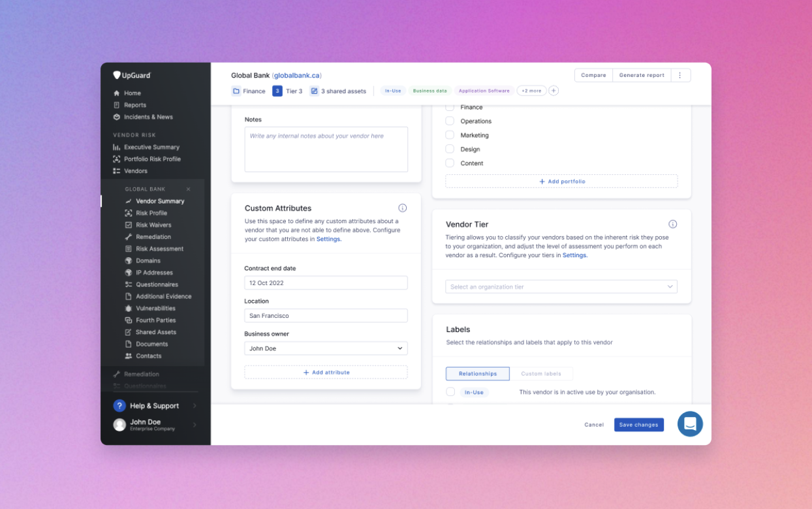This screenshot has height=509, width=812.
Task: Click the IP Addresses globe icon
Action: [x=129, y=273]
